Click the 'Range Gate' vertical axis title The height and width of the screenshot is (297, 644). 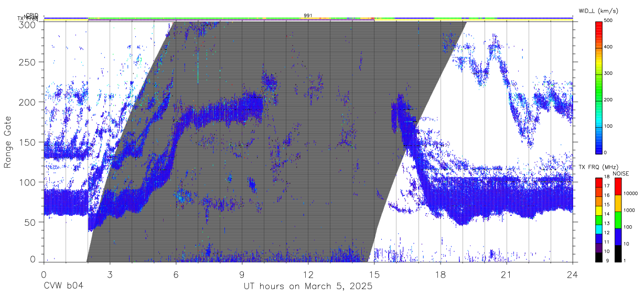tap(8, 142)
